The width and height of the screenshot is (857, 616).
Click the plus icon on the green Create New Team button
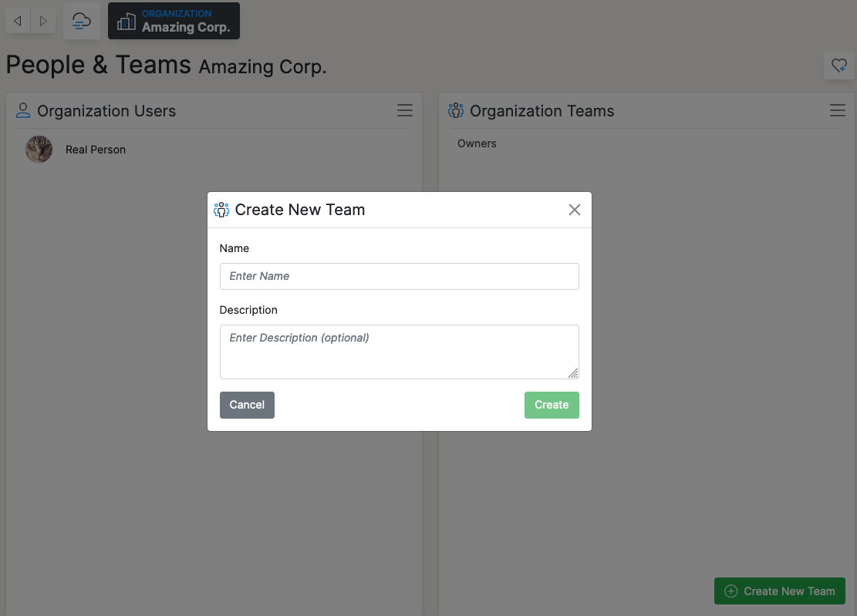click(730, 591)
